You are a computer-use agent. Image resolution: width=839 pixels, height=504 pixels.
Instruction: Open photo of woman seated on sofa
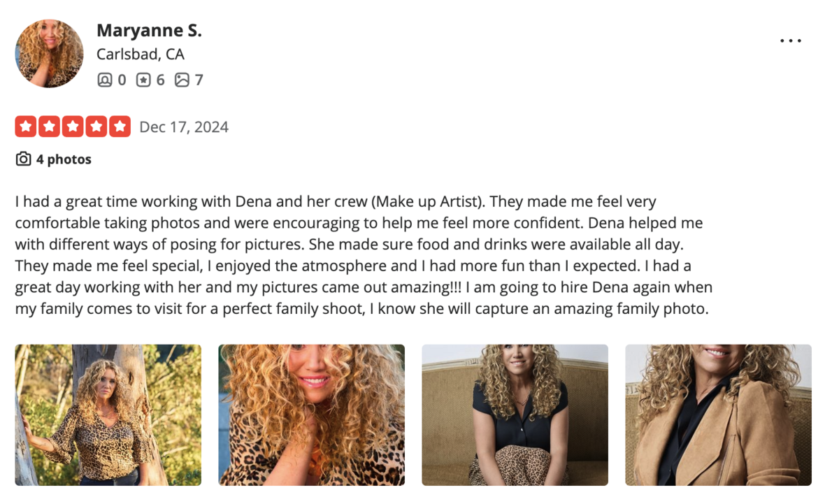coord(515,415)
